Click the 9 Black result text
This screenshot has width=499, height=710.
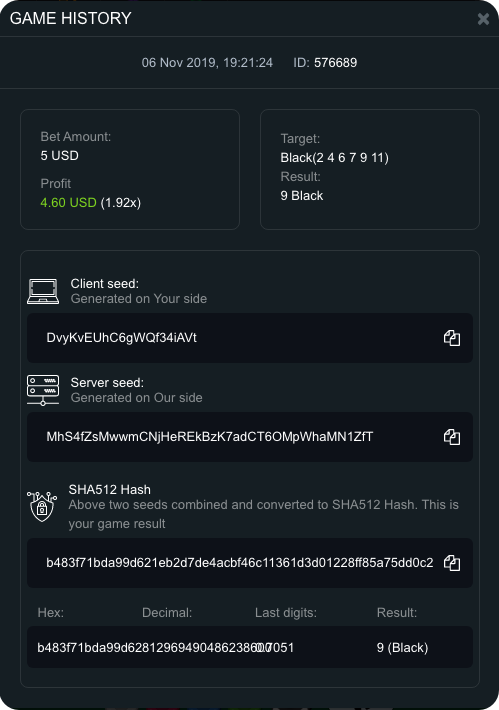[302, 196]
